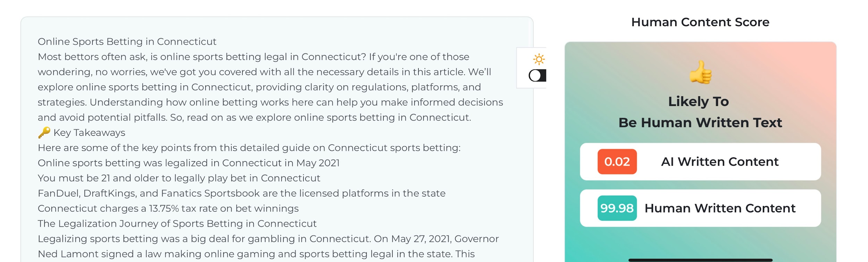The width and height of the screenshot is (868, 262).
Task: Click the FanDuel, DraftKings licensed platforms line
Action: 241,193
